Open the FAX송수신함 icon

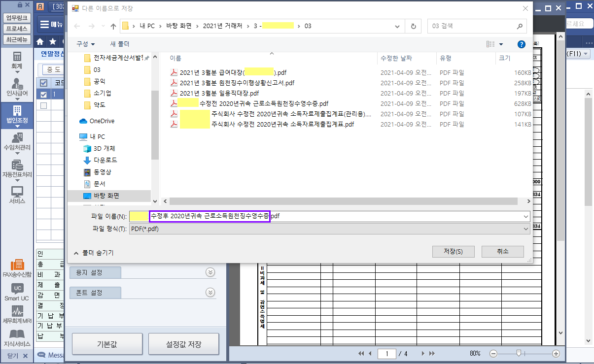17,266
